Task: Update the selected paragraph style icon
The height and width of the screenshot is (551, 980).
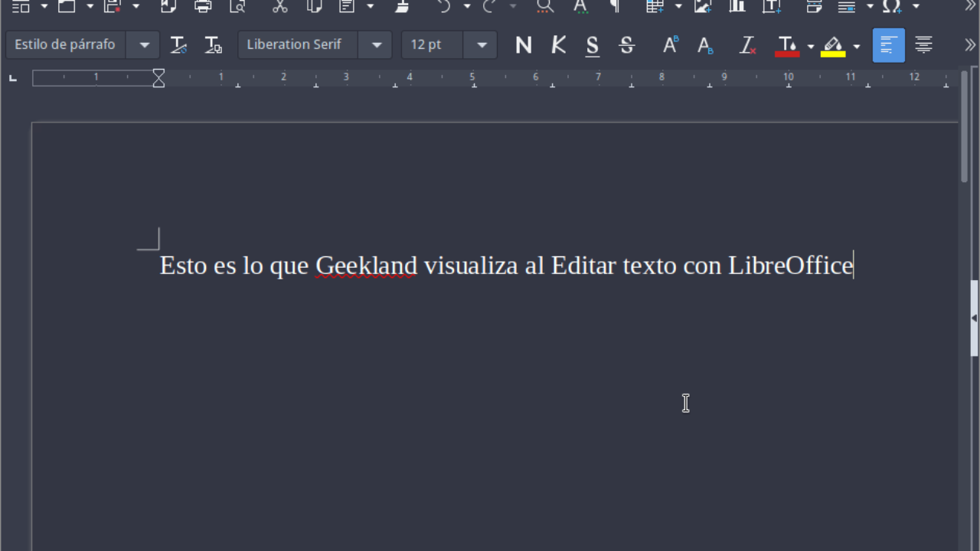Action: pos(178,45)
